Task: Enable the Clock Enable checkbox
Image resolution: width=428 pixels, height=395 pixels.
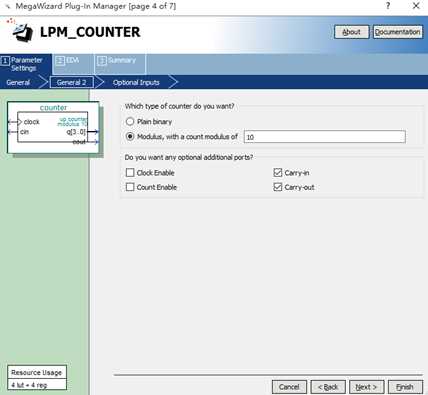Action: coord(130,173)
